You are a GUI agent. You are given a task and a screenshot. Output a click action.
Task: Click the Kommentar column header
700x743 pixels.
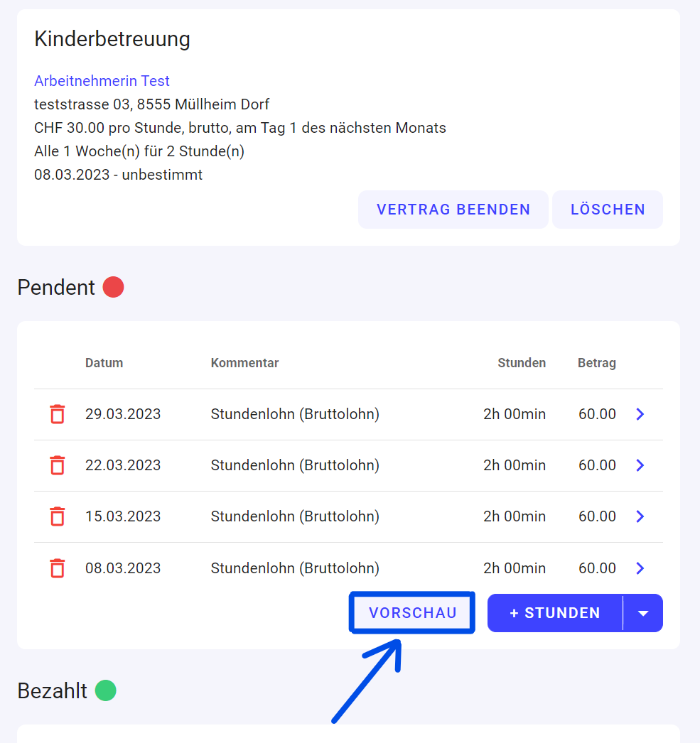pos(244,363)
